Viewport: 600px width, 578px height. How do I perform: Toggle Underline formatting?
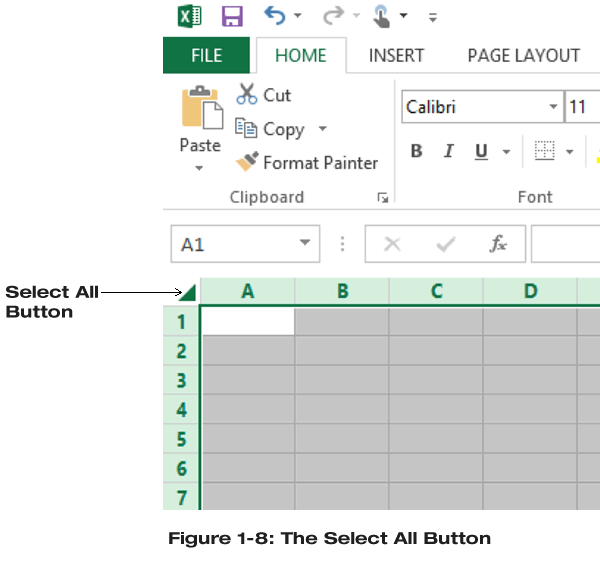point(481,152)
